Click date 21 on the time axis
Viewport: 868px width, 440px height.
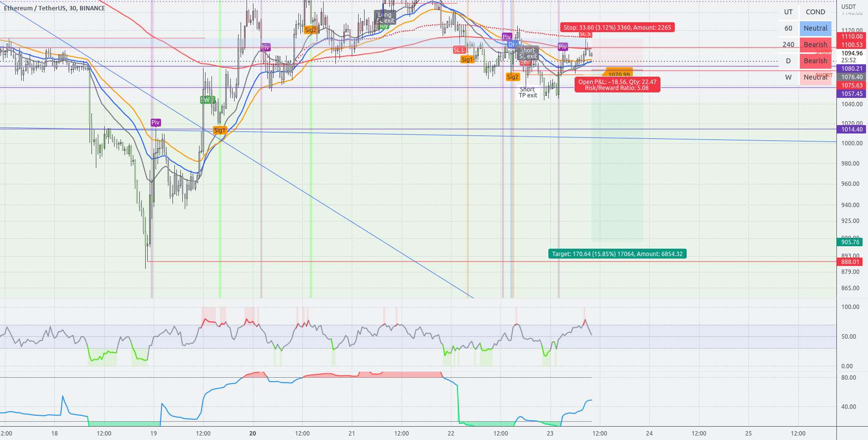tap(352, 434)
